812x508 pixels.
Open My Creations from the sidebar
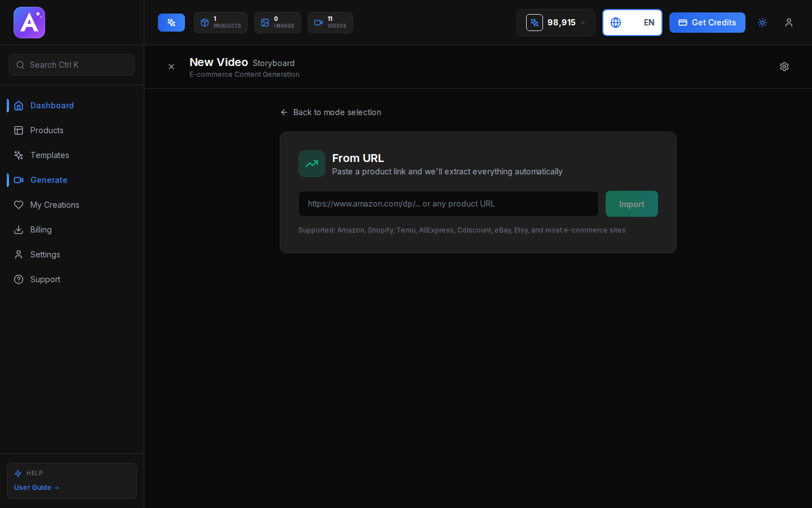point(55,205)
